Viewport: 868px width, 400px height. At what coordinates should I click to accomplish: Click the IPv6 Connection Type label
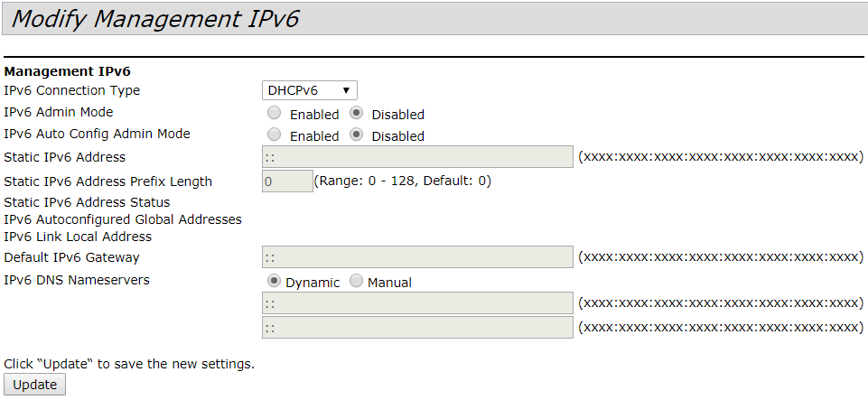coord(72,90)
